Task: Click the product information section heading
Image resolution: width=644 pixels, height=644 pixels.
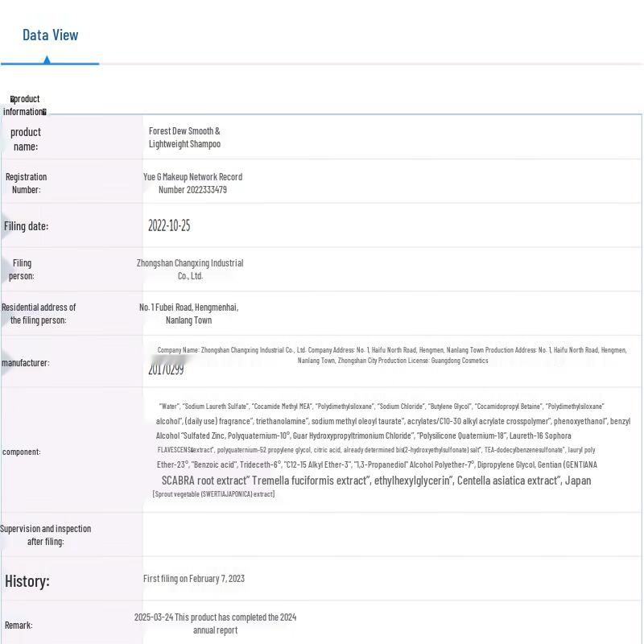Action: (25, 105)
